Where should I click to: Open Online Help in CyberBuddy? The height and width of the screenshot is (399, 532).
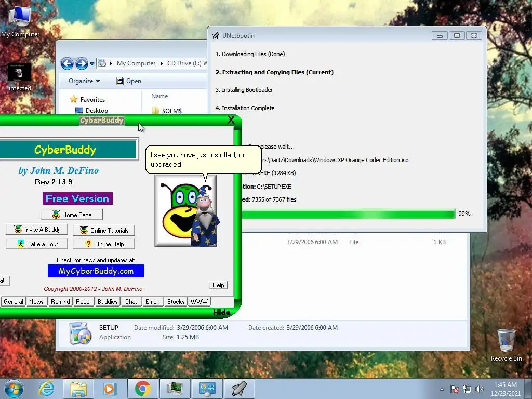coord(104,244)
